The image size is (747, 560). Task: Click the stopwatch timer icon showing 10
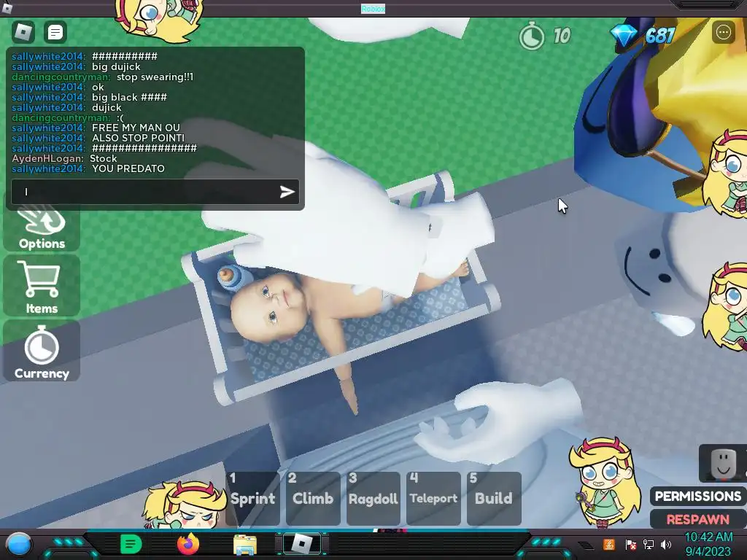click(x=531, y=36)
